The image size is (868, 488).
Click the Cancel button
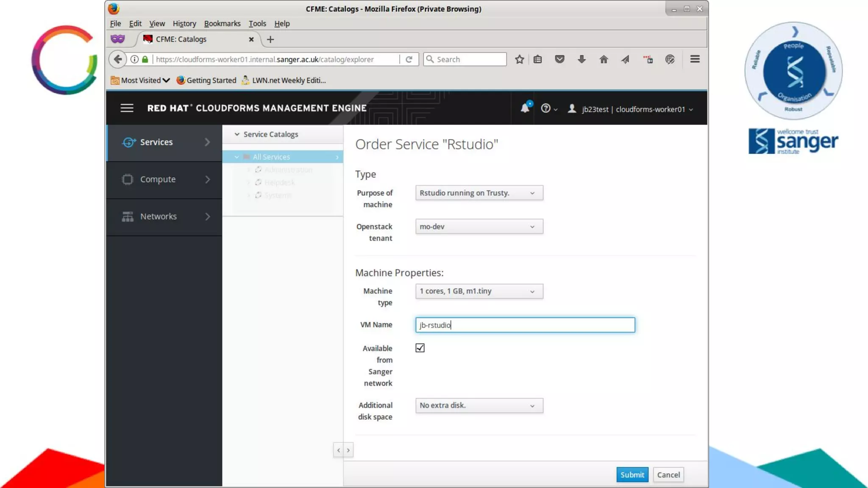pos(668,475)
